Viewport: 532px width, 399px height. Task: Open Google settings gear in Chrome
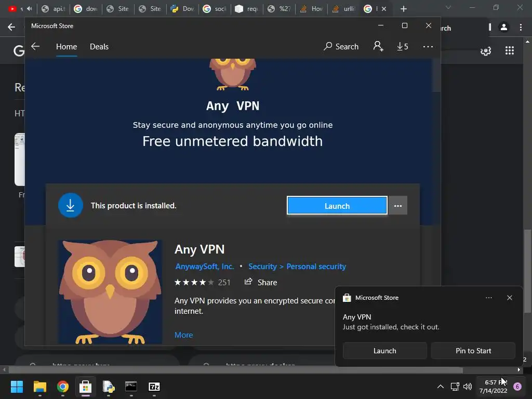pyautogui.click(x=486, y=51)
